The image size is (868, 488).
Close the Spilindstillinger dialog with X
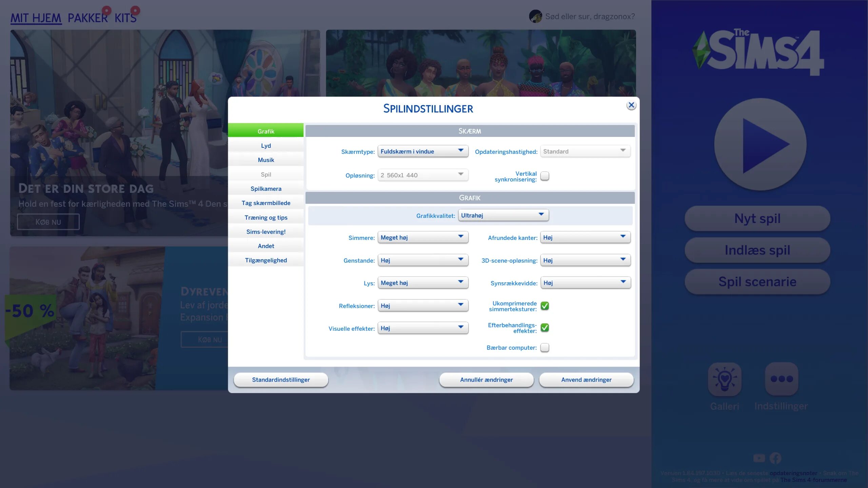(x=631, y=105)
